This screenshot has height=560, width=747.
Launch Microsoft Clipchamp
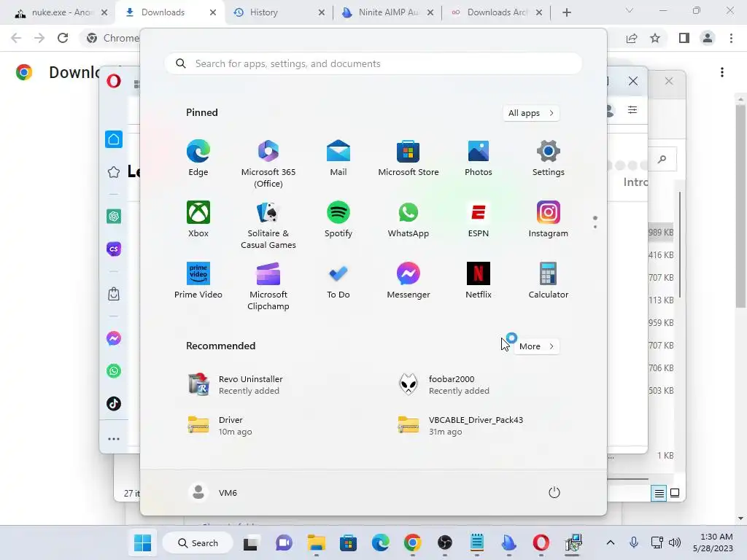(x=268, y=286)
